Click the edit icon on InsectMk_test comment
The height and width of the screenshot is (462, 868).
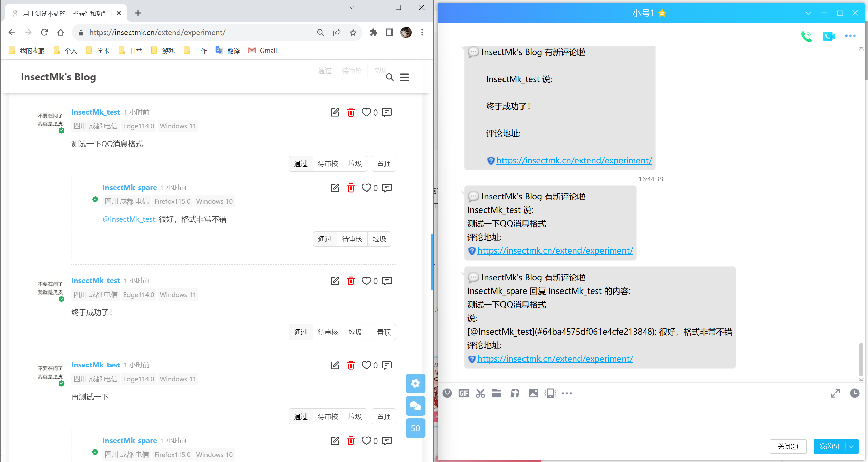(335, 112)
